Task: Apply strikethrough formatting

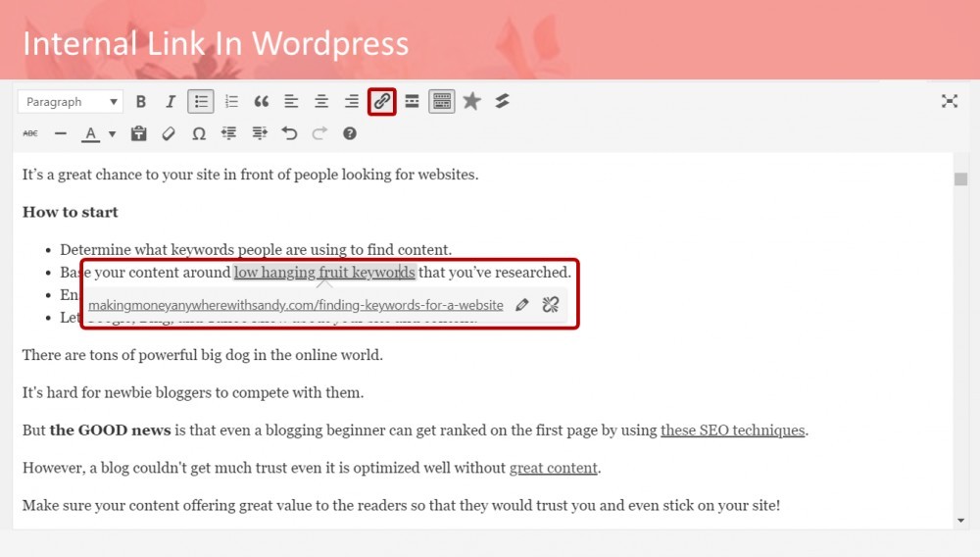Action: click(30, 133)
